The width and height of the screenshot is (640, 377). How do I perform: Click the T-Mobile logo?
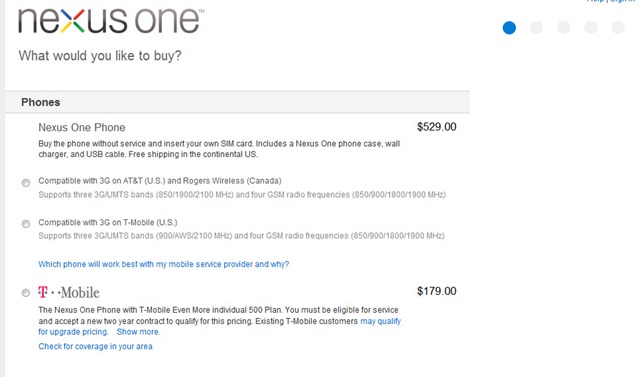(69, 293)
